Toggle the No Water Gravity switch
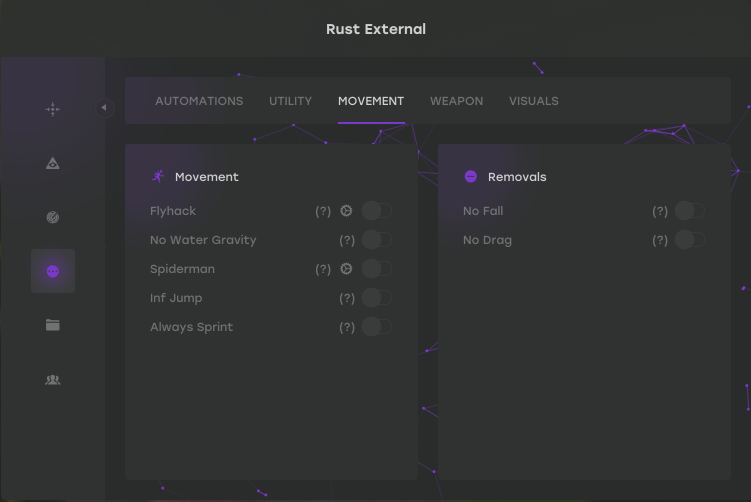Screen dimensions: 751x502 [377, 240]
